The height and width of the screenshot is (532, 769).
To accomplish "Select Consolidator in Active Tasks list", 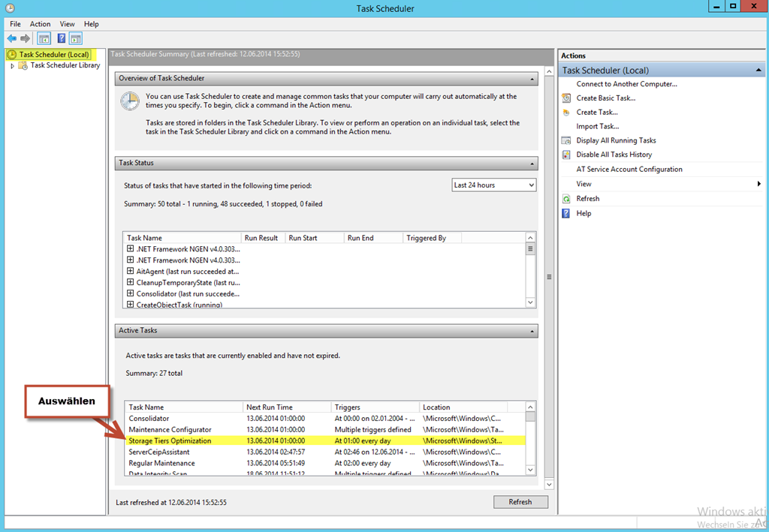I will 324,419.
